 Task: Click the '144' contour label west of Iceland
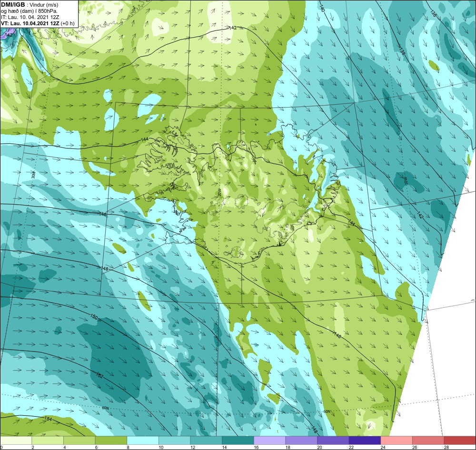tap(145, 139)
